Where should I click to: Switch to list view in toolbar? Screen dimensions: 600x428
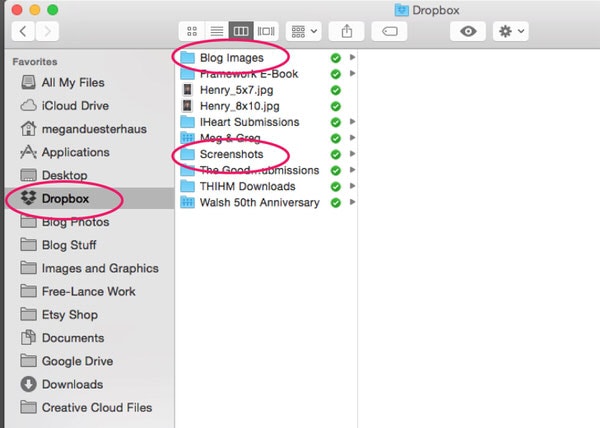pyautogui.click(x=215, y=31)
